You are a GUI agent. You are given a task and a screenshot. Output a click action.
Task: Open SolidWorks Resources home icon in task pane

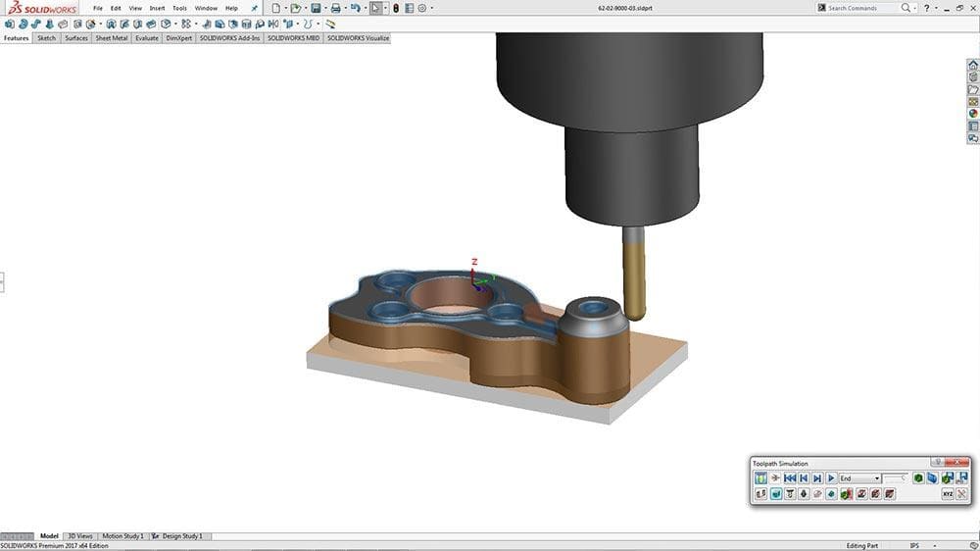[973, 65]
